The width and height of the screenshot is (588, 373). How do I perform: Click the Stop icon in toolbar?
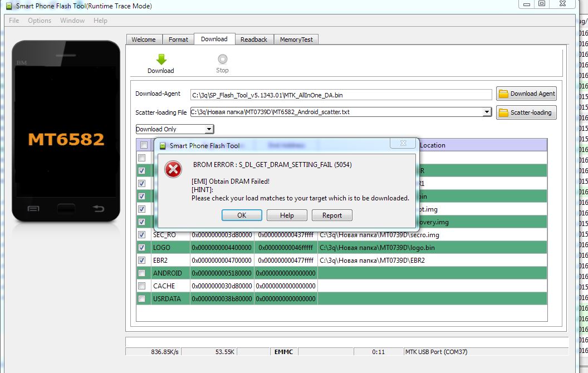tap(222, 59)
